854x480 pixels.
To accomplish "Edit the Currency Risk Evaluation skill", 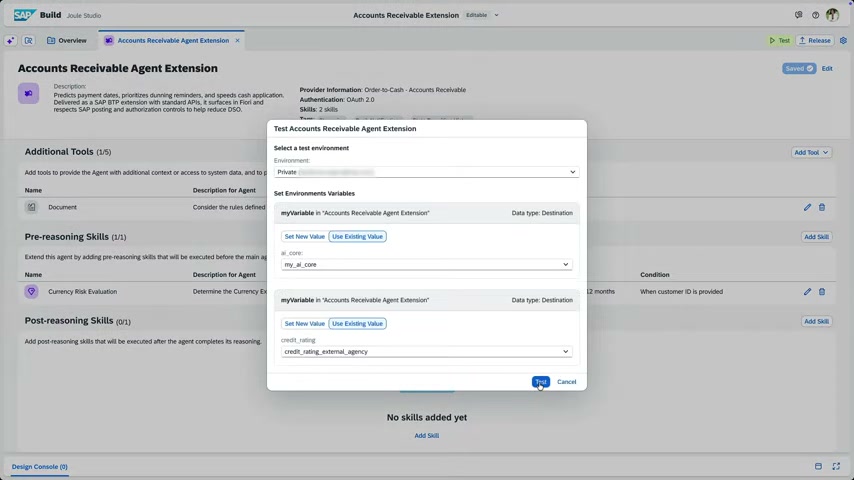I will coord(807,291).
